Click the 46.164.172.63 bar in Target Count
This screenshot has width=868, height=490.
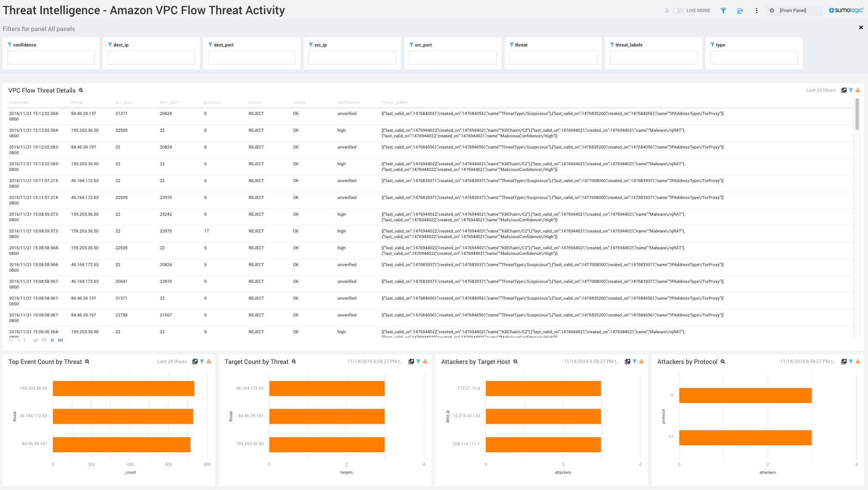(x=327, y=388)
